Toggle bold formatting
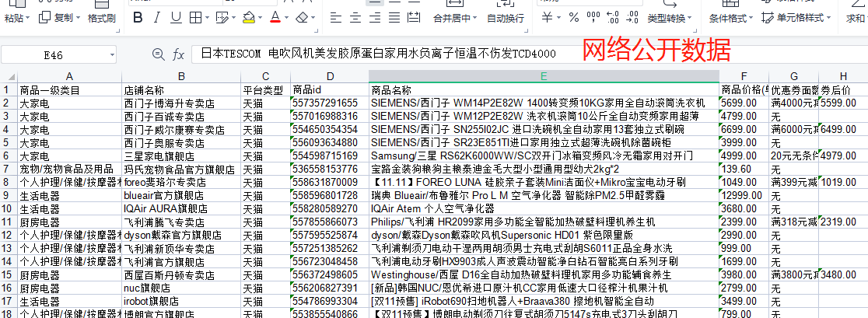868x318 pixels. 138,18
